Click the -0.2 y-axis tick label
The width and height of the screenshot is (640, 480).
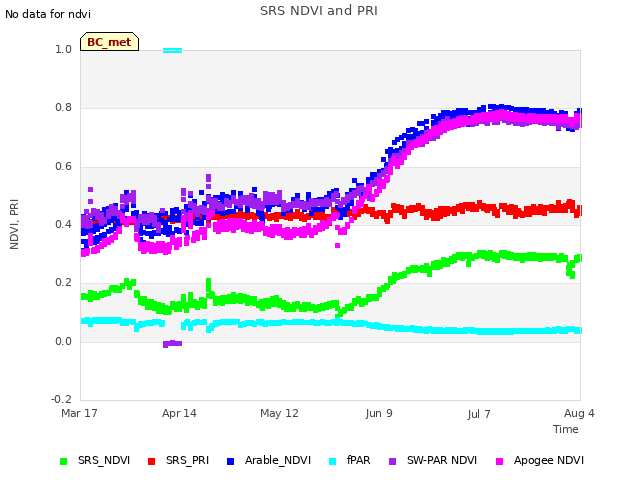(61, 399)
